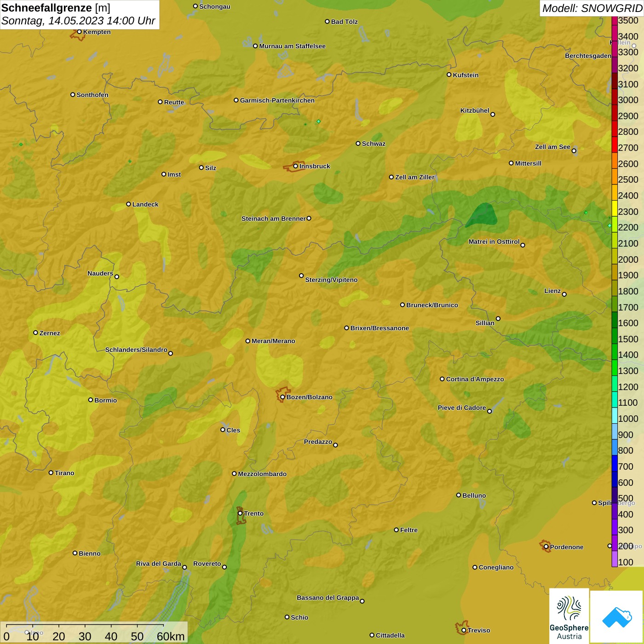
Task: Click the Treviso city marker dot
Action: pyautogui.click(x=464, y=630)
